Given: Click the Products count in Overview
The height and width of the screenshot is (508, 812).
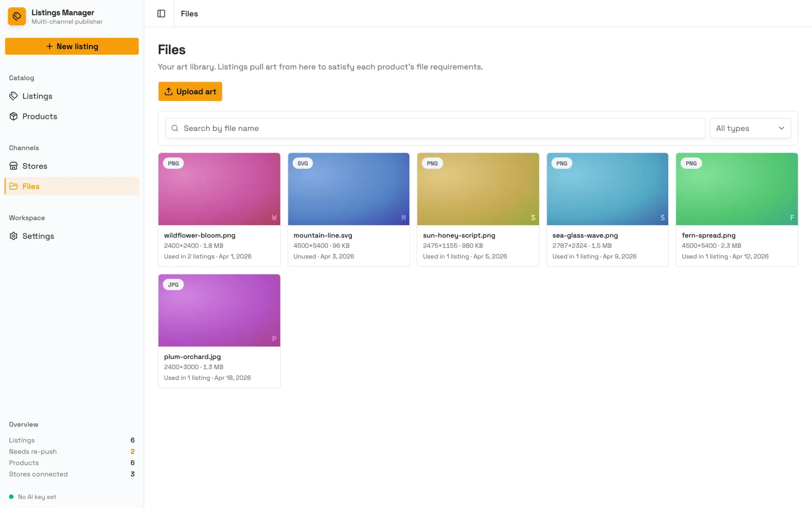Looking at the screenshot, I should [133, 463].
